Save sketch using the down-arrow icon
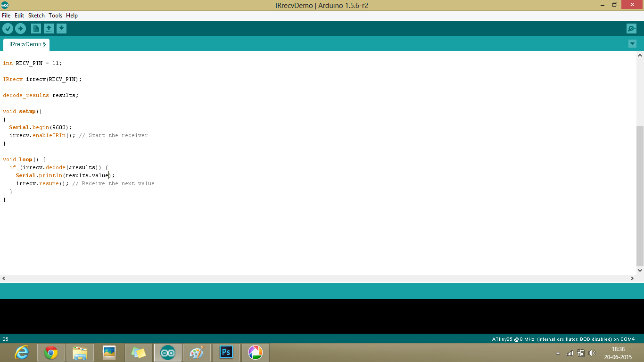Image resolution: width=644 pixels, height=362 pixels. [61, 29]
